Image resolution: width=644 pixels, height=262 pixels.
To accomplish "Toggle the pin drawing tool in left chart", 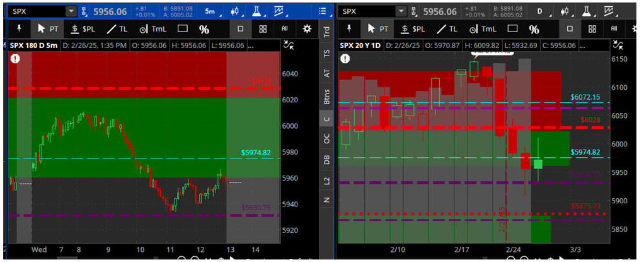I will coord(18,28).
